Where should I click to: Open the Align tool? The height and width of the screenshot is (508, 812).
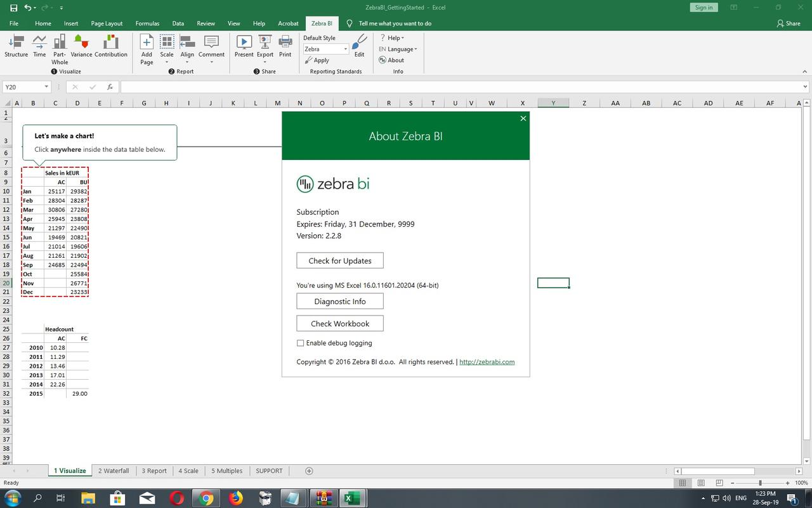pos(187,50)
